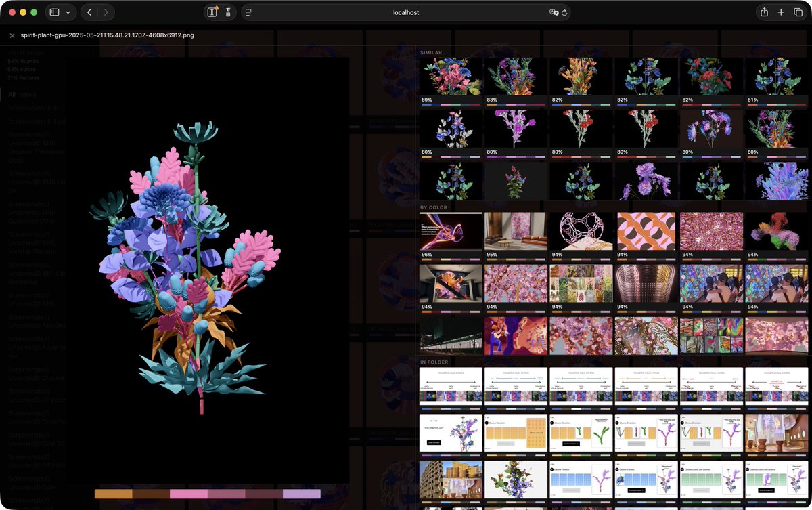Image resolution: width=812 pixels, height=510 pixels.
Task: Show the tab overview
Action: click(798, 12)
